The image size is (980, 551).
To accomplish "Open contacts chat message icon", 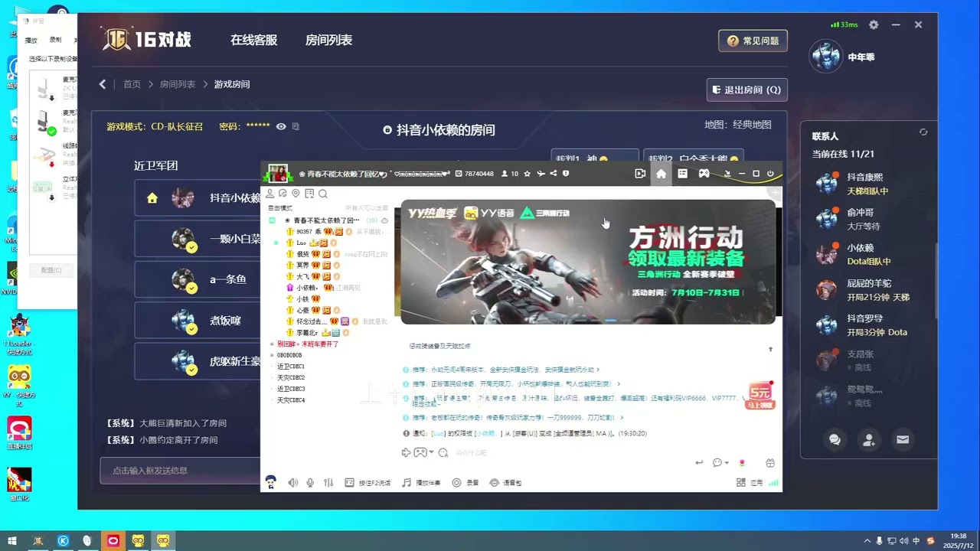I will 835,439.
